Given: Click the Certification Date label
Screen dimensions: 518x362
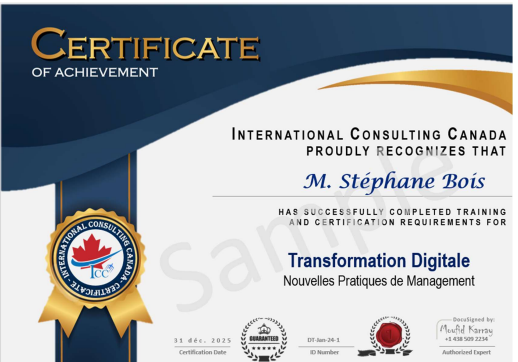Looking at the screenshot, I should 202,352.
